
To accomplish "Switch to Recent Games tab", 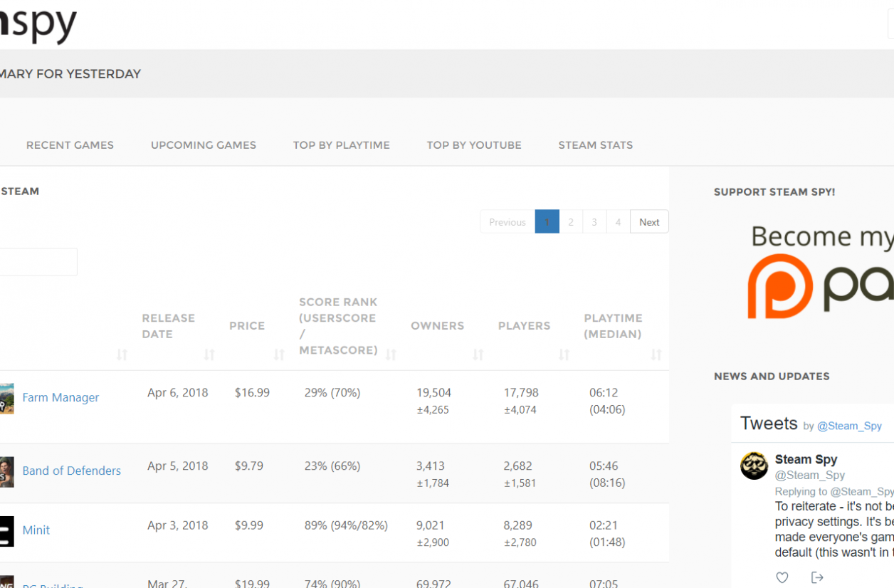I will [70, 145].
